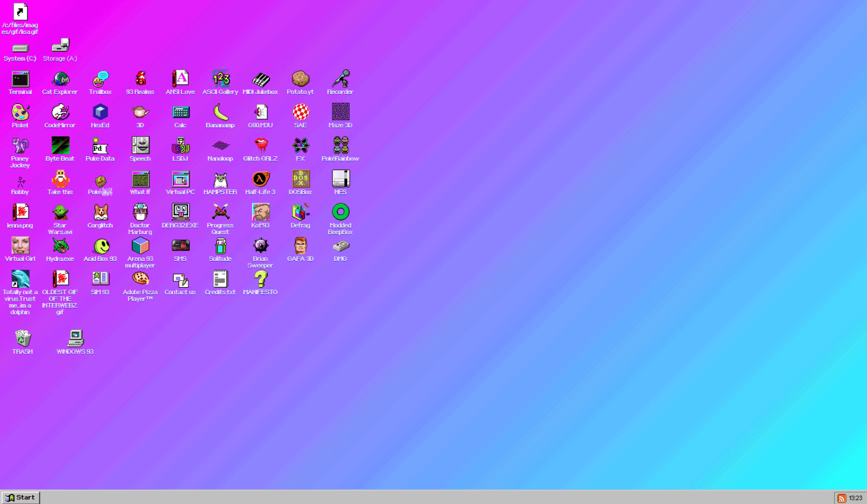
Task: Start the Maze 3D game
Action: 340,111
